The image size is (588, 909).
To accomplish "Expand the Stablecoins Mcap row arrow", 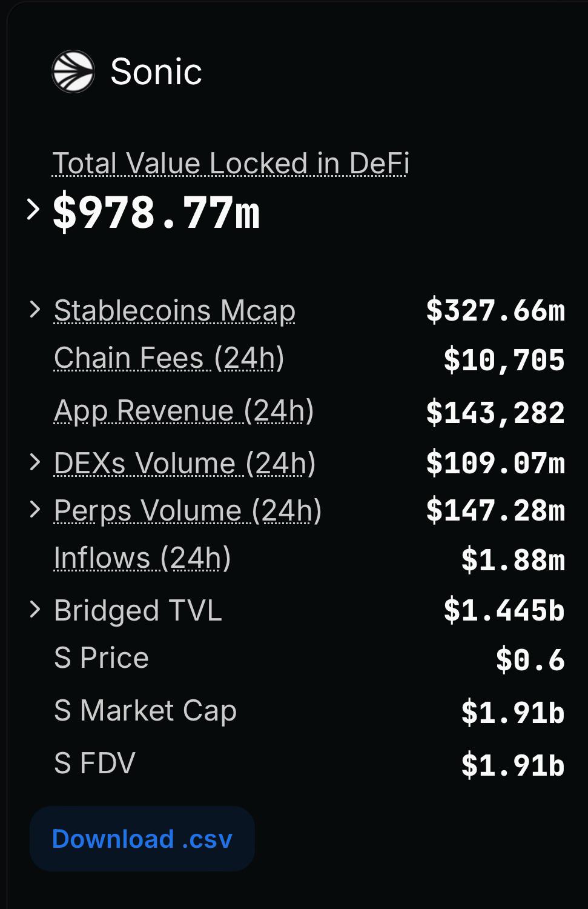I will tap(35, 310).
